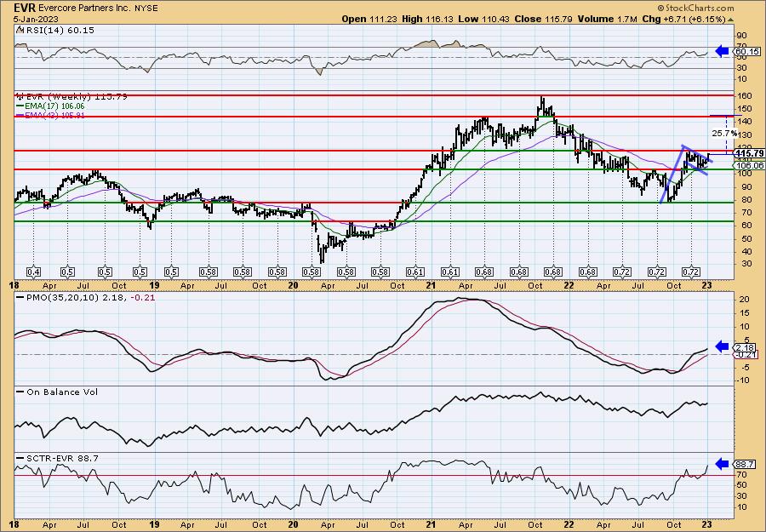Click the 106.06 EMA tag on right axis
766x532 pixels.
tap(747, 166)
